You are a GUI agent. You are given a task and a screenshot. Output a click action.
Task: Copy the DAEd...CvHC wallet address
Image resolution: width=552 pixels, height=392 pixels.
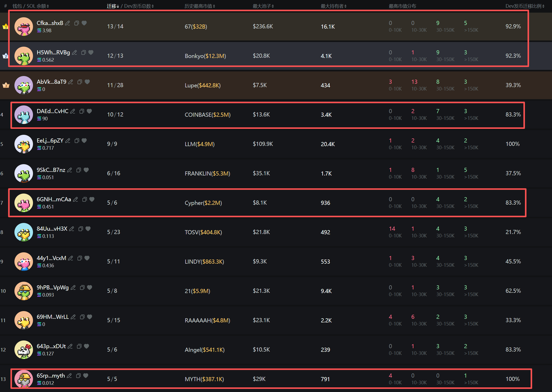click(82, 111)
